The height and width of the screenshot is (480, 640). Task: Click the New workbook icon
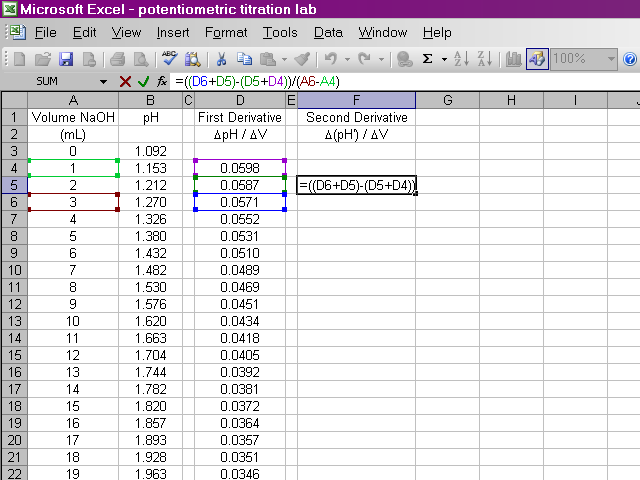[x=19, y=60]
